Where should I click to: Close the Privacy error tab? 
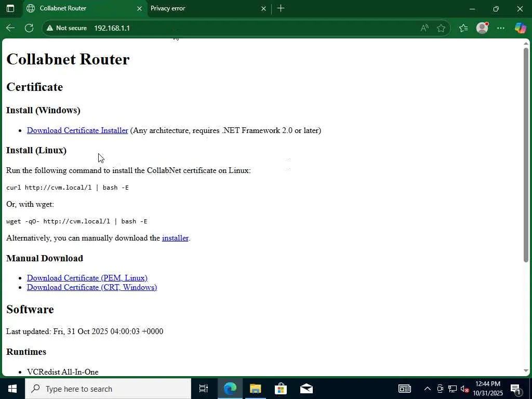[263, 9]
